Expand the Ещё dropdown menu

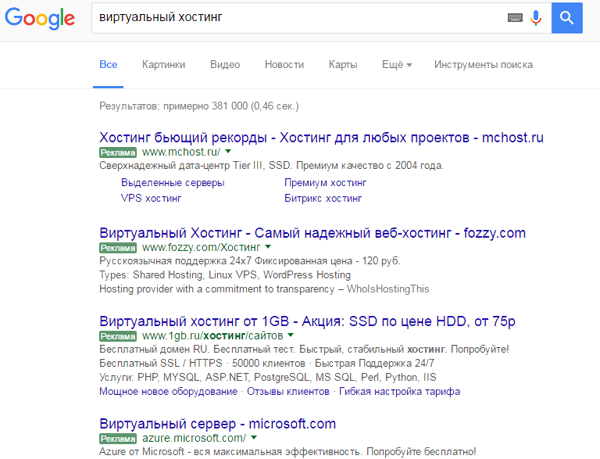[397, 64]
